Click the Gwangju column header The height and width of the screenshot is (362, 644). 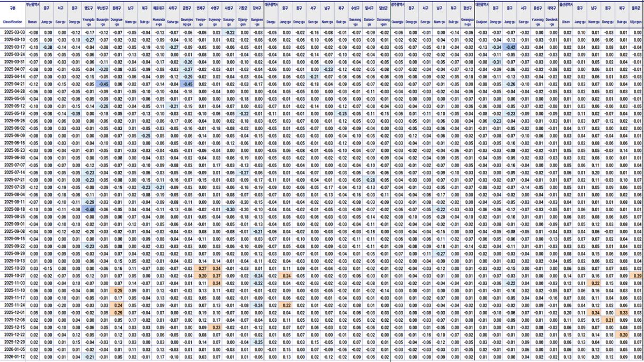coord(397,22)
